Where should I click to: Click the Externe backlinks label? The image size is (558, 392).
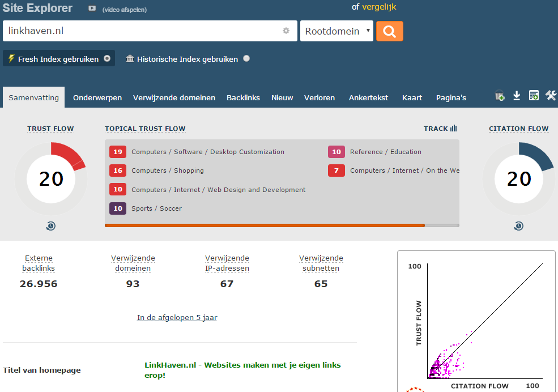pyautogui.click(x=39, y=263)
